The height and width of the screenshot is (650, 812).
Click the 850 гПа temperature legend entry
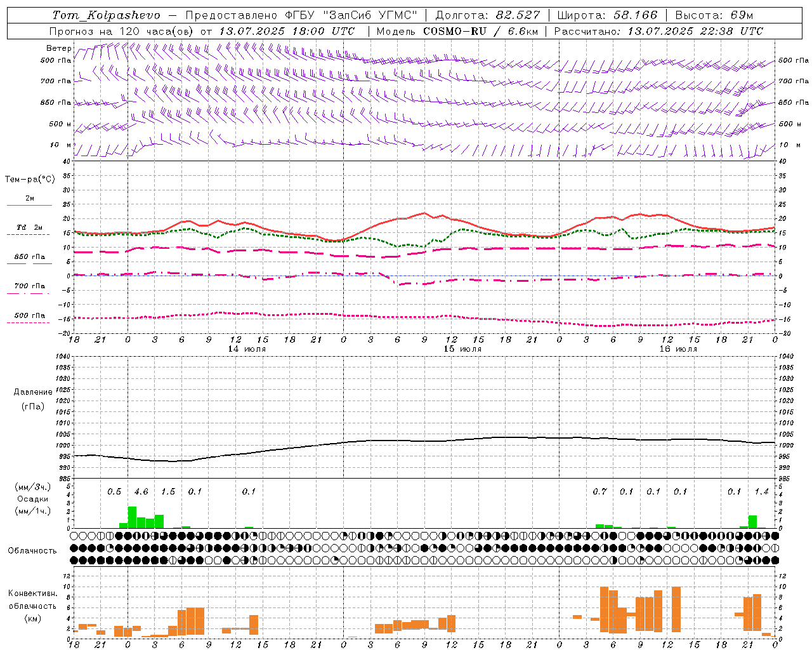30,257
